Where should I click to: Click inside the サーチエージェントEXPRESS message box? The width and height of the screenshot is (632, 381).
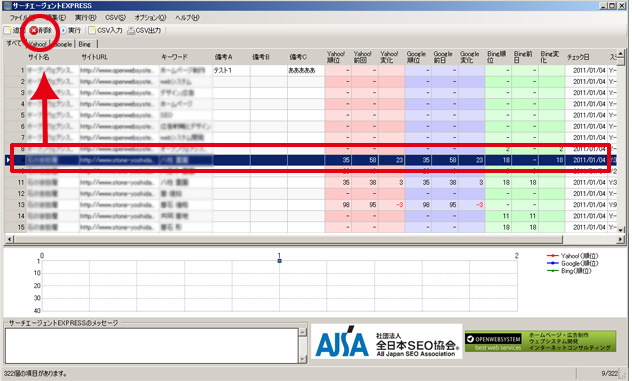pyautogui.click(x=152, y=346)
